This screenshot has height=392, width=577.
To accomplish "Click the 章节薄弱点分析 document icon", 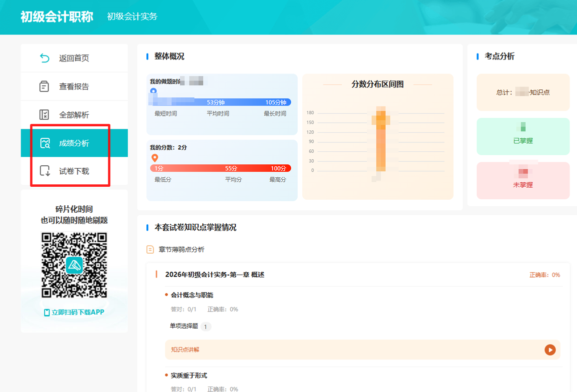I will (150, 248).
